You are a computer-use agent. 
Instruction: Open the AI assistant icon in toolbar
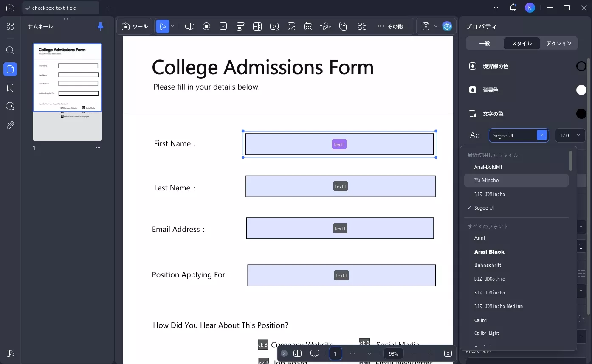[447, 26]
